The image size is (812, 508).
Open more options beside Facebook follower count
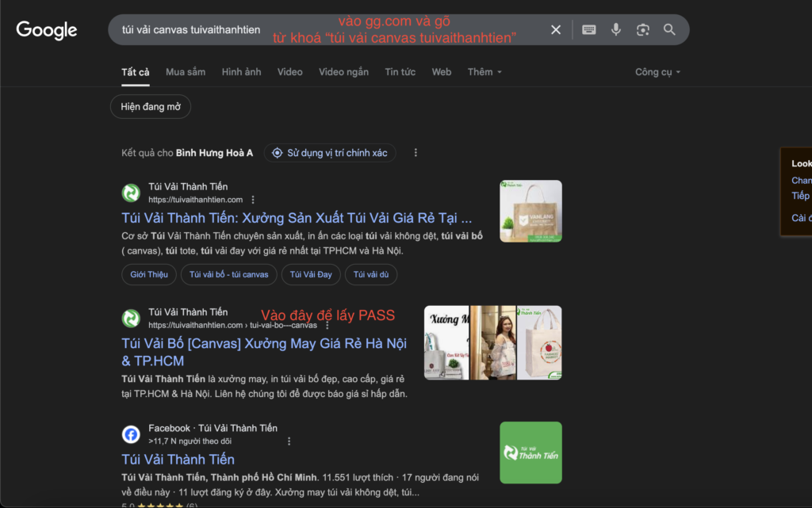[x=289, y=441]
